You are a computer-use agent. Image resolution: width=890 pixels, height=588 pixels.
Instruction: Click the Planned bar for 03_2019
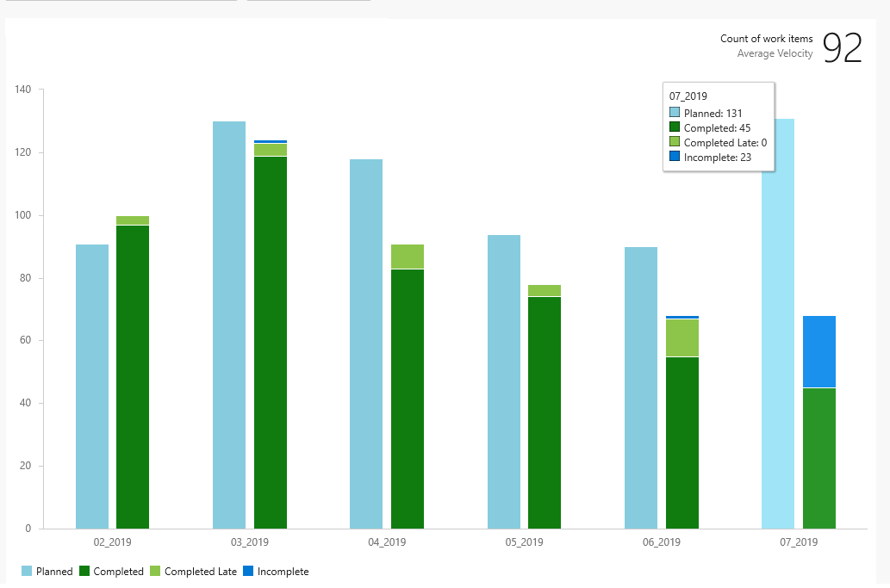pos(229,325)
